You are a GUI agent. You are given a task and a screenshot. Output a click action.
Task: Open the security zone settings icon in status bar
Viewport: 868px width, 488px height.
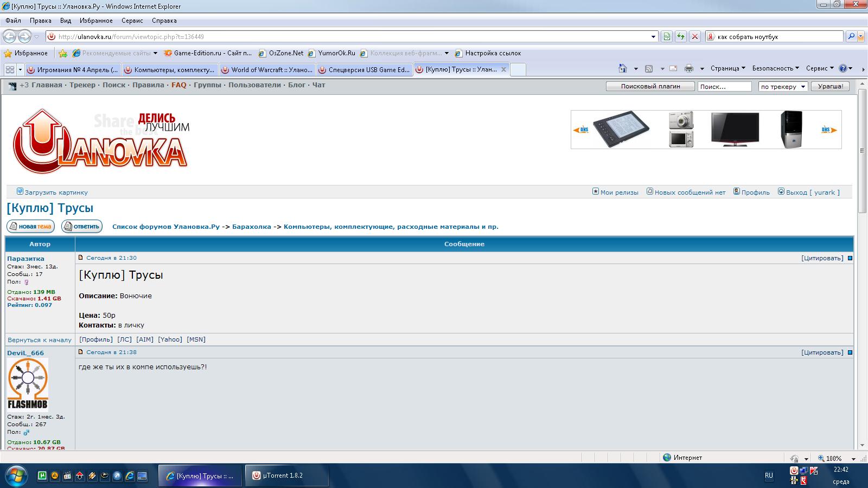point(795,458)
